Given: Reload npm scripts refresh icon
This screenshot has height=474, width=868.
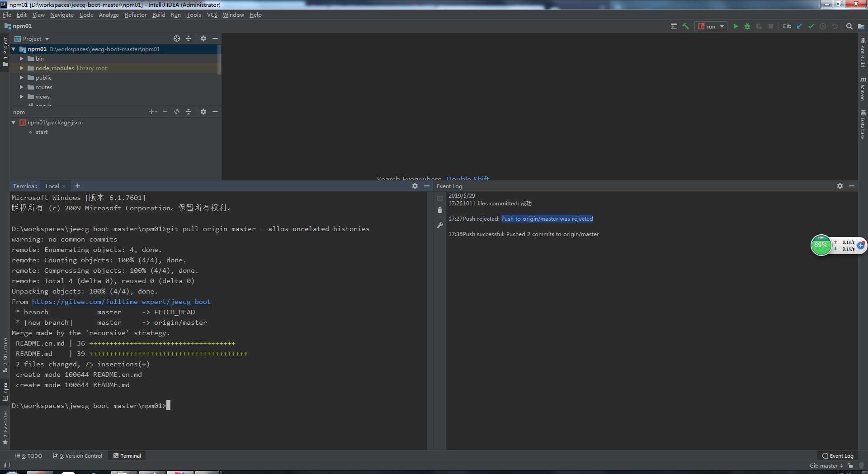Looking at the screenshot, I should click(177, 112).
